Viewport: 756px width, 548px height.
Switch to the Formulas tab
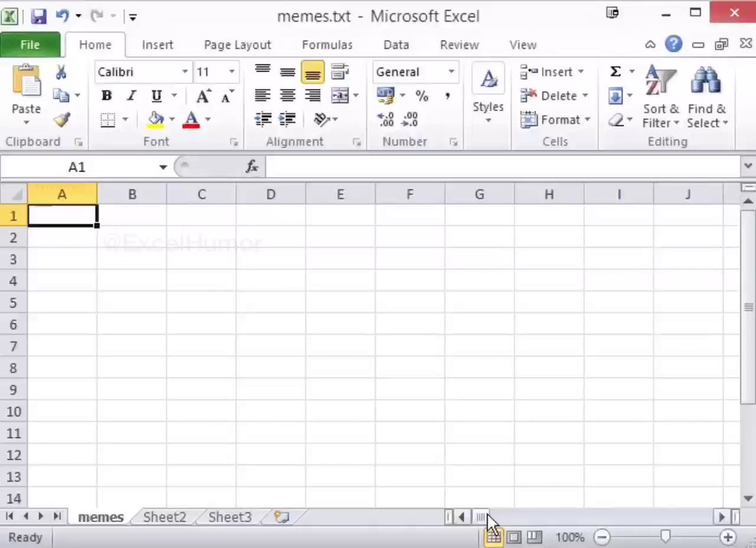click(x=327, y=45)
